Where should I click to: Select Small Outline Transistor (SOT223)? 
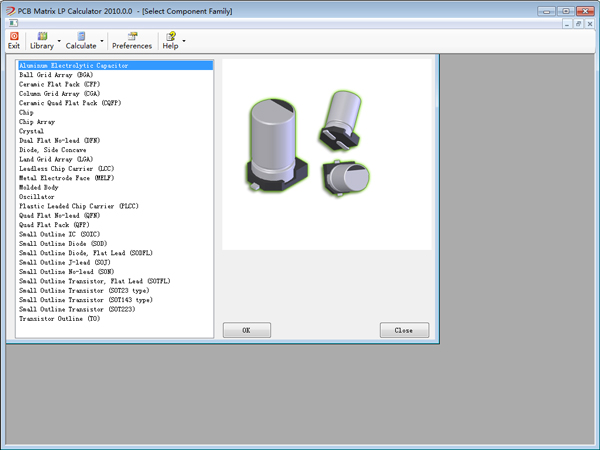pos(115,309)
